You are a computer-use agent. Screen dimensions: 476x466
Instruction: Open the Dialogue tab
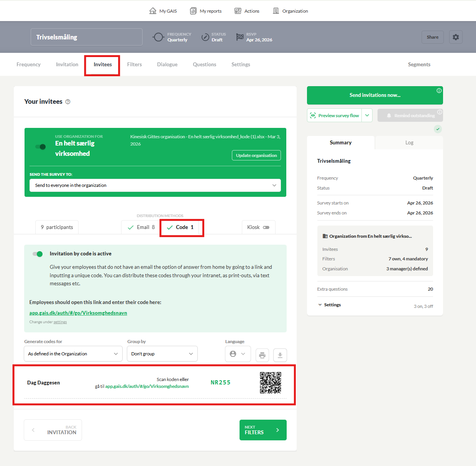[167, 64]
